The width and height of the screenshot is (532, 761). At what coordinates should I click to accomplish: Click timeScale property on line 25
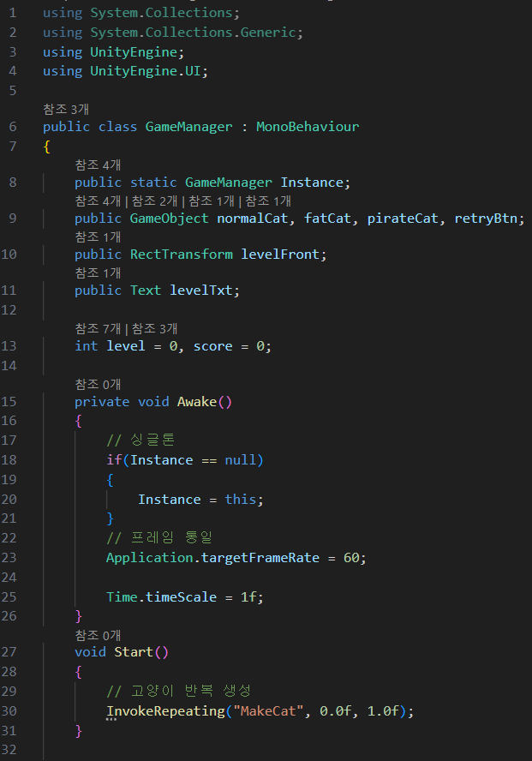coord(181,597)
